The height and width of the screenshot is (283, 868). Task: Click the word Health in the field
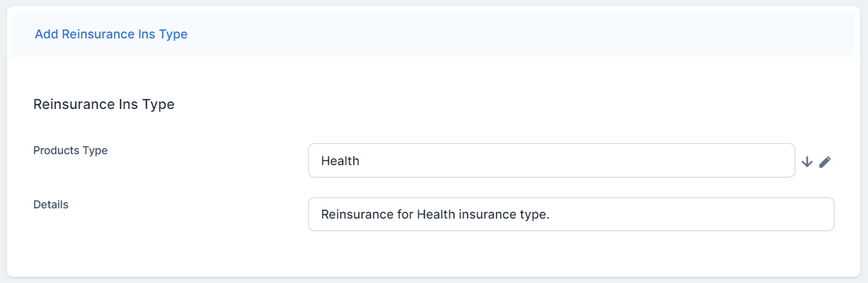point(340,161)
